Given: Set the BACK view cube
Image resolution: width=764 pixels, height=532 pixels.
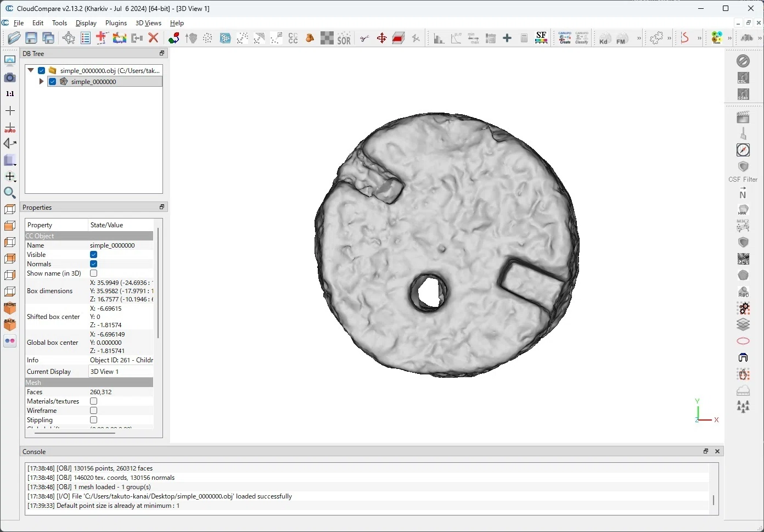Looking at the screenshot, I should pyautogui.click(x=10, y=324).
